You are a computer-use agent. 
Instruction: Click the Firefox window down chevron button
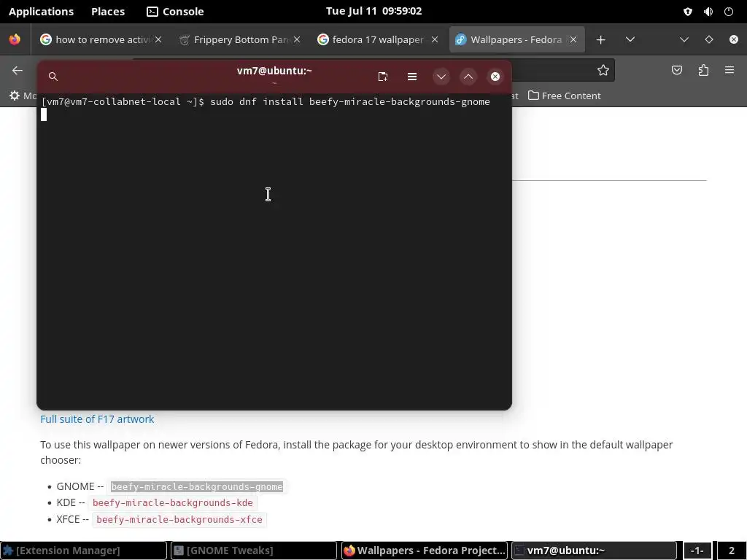point(684,39)
